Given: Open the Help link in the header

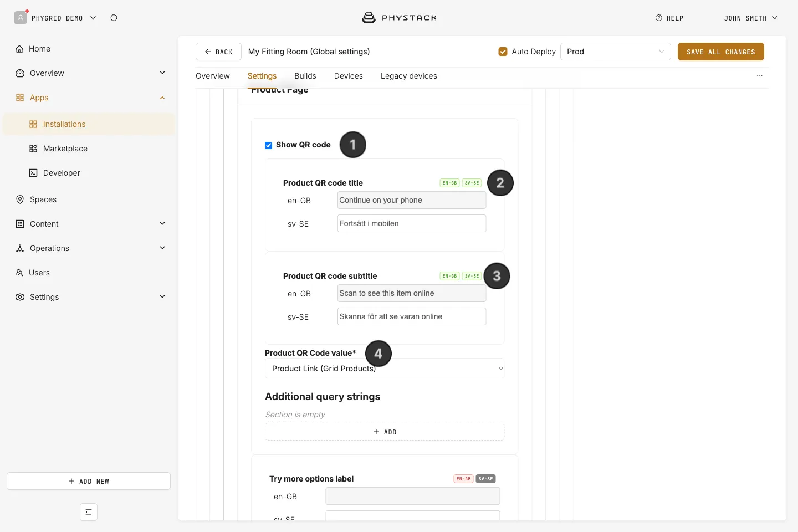Looking at the screenshot, I should 669,18.
